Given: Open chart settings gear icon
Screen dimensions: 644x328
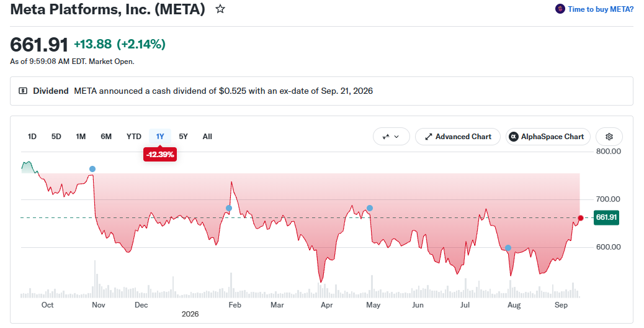Looking at the screenshot, I should [609, 137].
